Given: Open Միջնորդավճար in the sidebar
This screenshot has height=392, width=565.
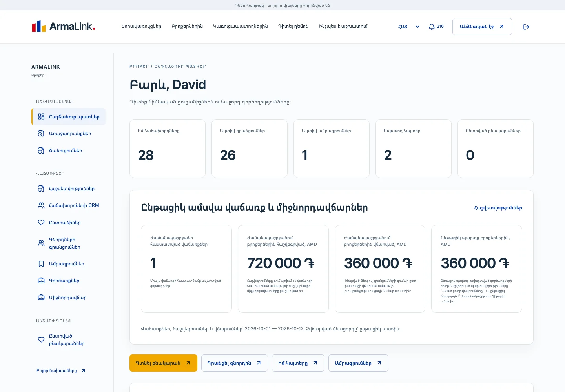Looking at the screenshot, I should pyautogui.click(x=68, y=298).
